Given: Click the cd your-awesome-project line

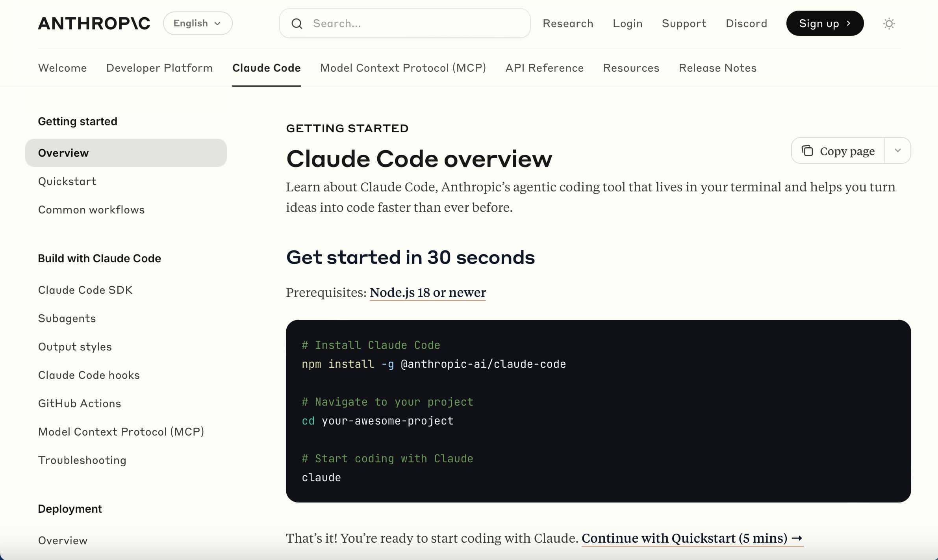Looking at the screenshot, I should pos(378,421).
